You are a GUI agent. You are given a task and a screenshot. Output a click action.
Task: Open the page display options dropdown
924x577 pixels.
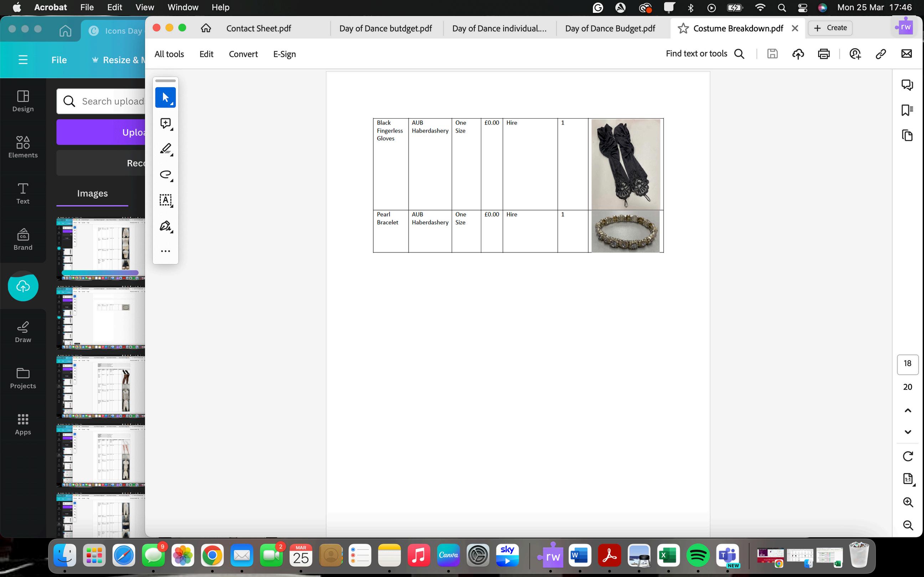[x=908, y=479]
